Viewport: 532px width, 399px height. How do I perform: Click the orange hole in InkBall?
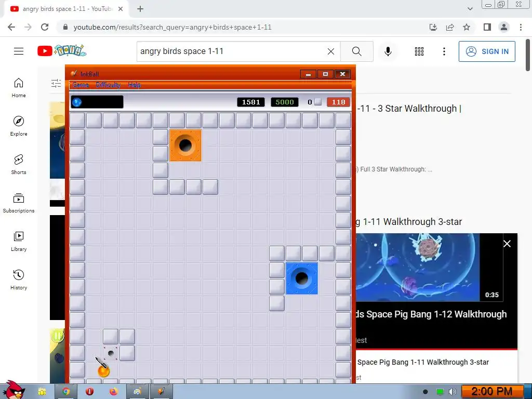(185, 145)
